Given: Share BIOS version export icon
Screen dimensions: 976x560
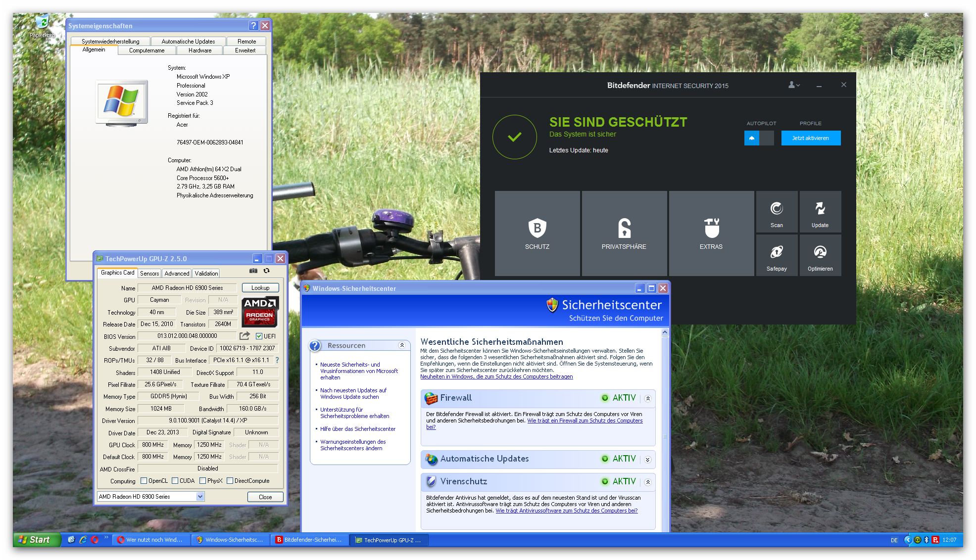Looking at the screenshot, I should pos(244,336).
